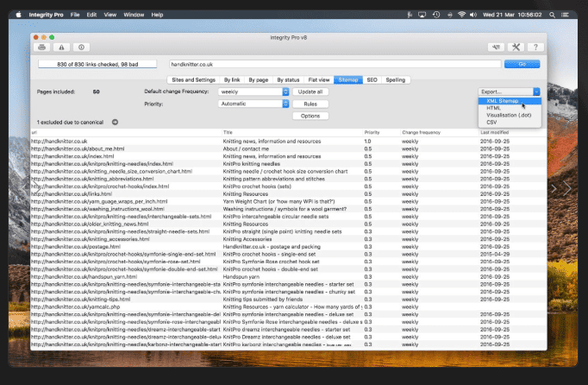
Task: Select the row http://handknitter.co.uk/about_me.html
Action: tap(288, 148)
